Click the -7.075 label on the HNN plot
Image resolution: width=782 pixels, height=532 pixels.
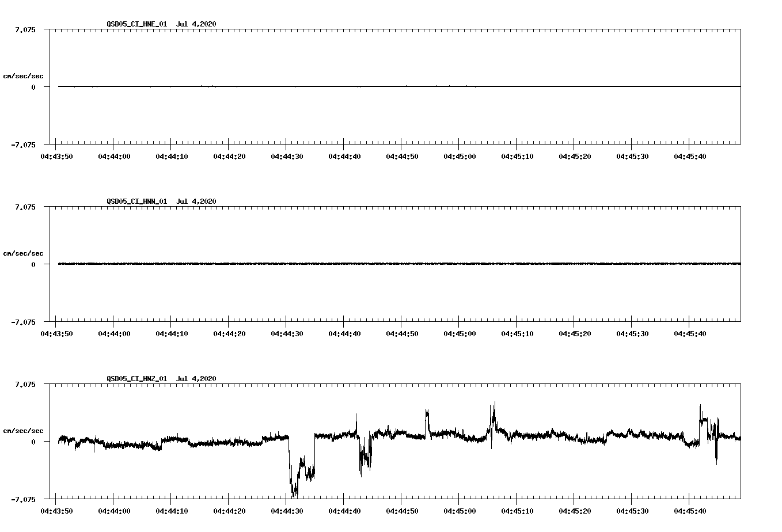[x=23, y=322]
